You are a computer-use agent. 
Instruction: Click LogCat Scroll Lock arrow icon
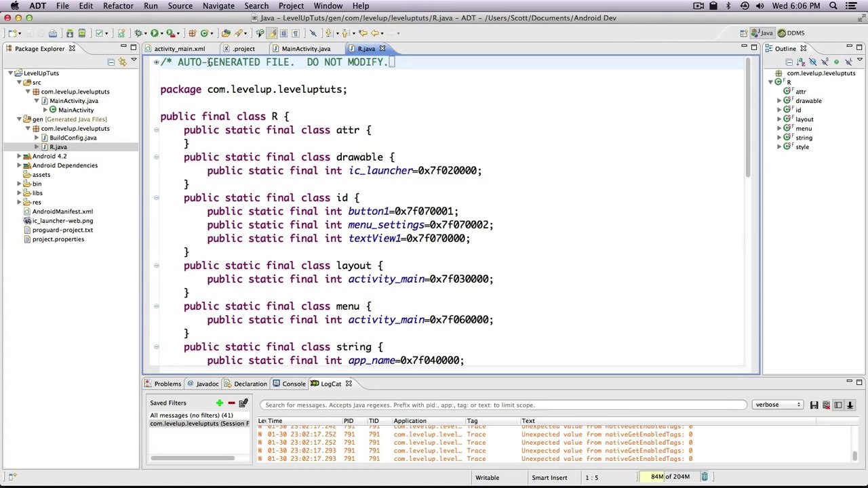coord(850,405)
